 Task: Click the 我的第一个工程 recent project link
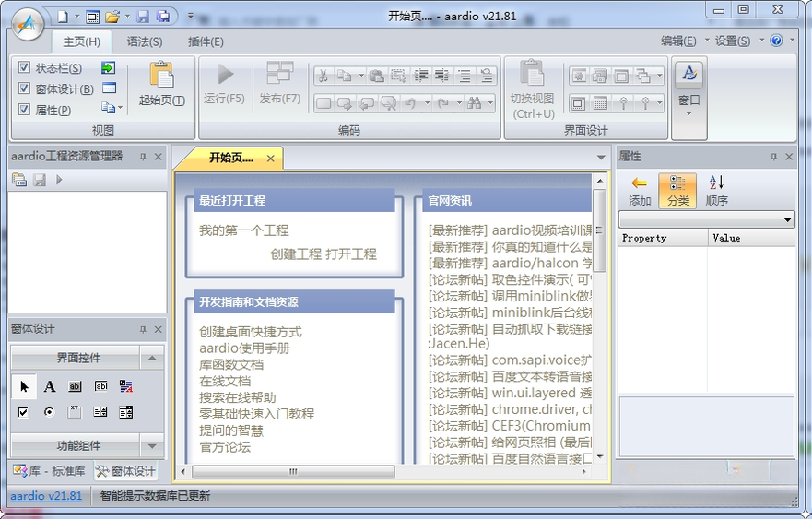[243, 230]
